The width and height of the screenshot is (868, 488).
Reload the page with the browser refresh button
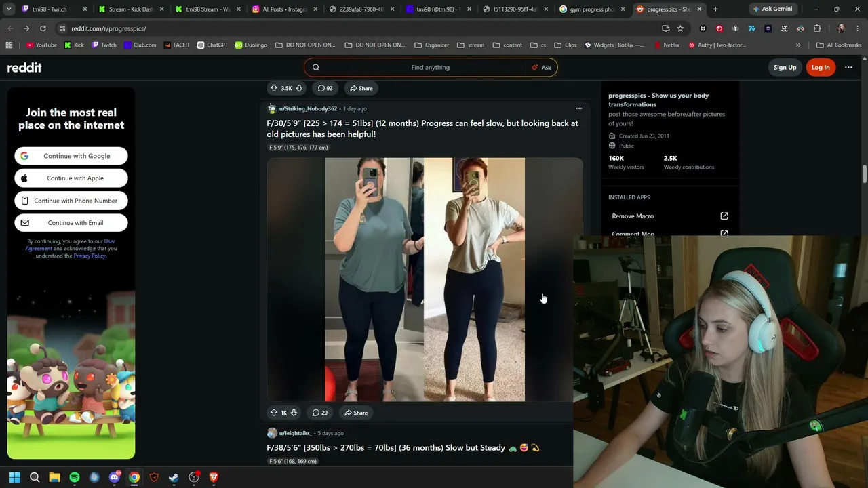pyautogui.click(x=43, y=28)
